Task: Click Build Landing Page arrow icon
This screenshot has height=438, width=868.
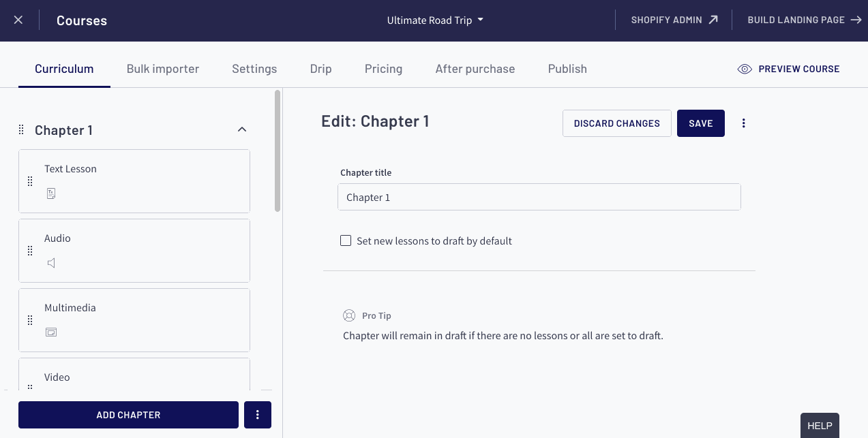Action: point(856,20)
